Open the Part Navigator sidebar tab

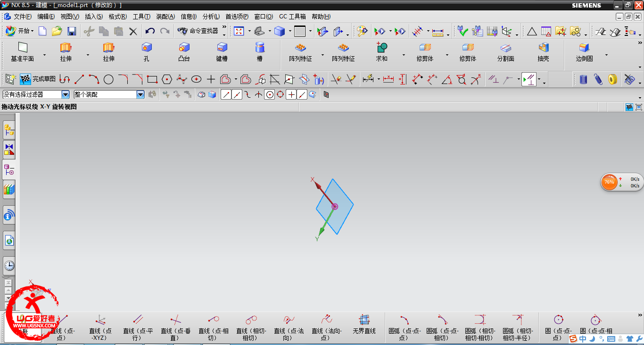click(x=9, y=169)
